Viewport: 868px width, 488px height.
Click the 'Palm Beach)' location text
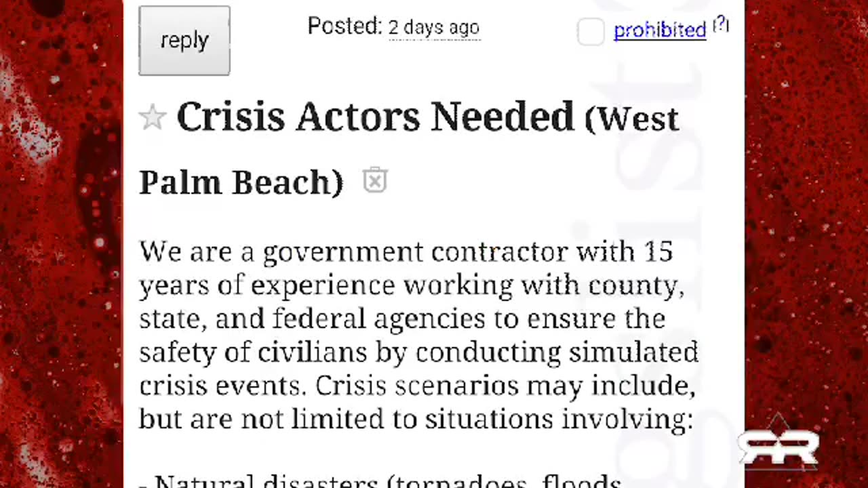pos(241,182)
